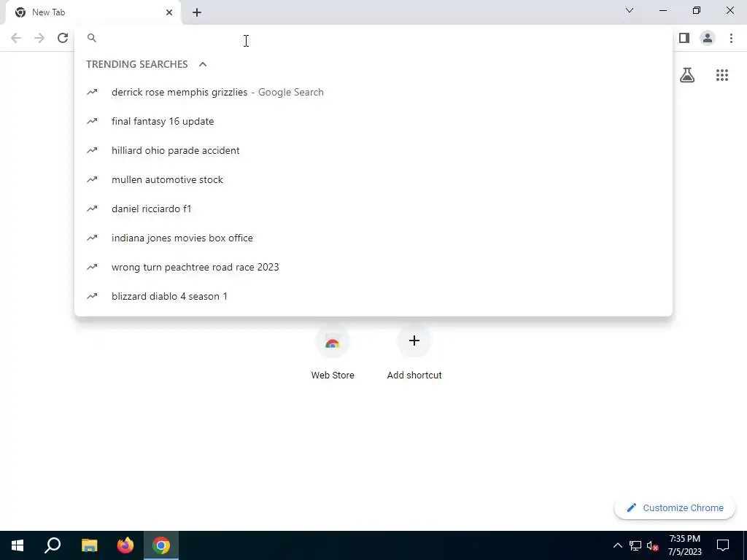Launch Firefox from the taskbar
This screenshot has width=747, height=560.
coord(125,545)
